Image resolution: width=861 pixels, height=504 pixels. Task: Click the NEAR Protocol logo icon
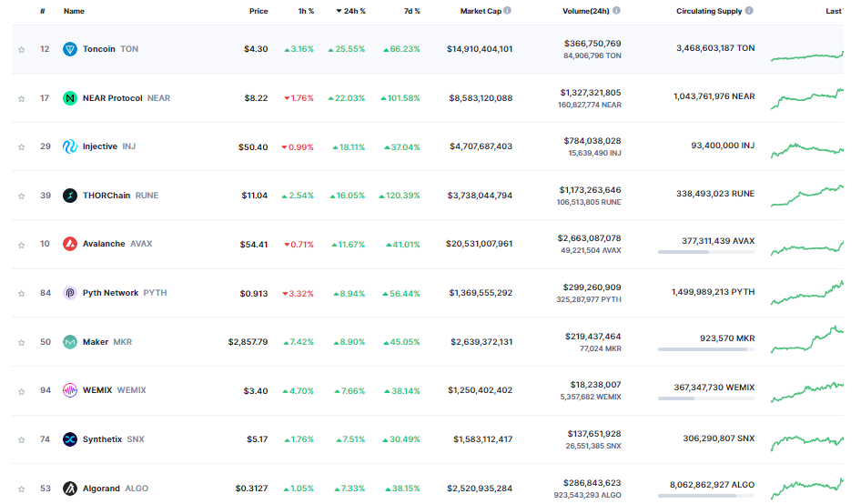pos(70,98)
